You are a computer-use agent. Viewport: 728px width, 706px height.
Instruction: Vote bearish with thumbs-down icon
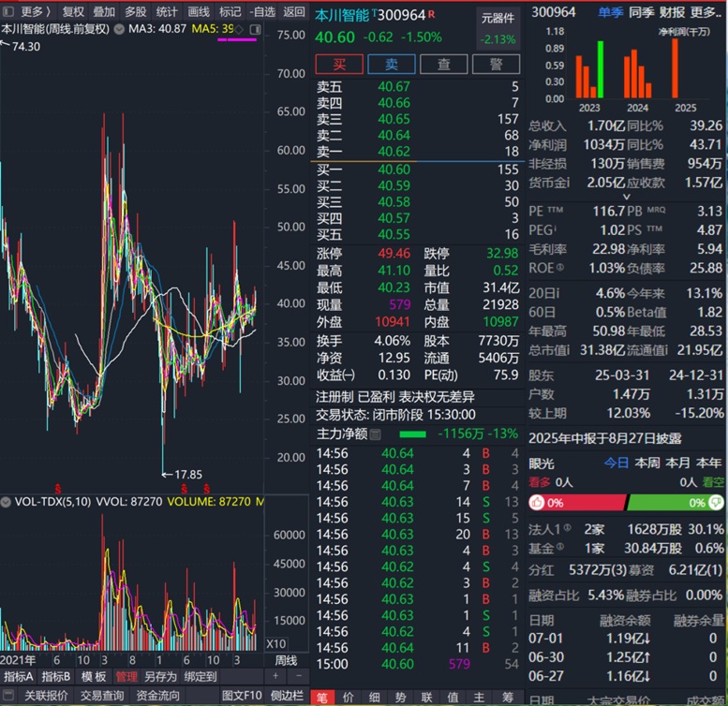716,503
